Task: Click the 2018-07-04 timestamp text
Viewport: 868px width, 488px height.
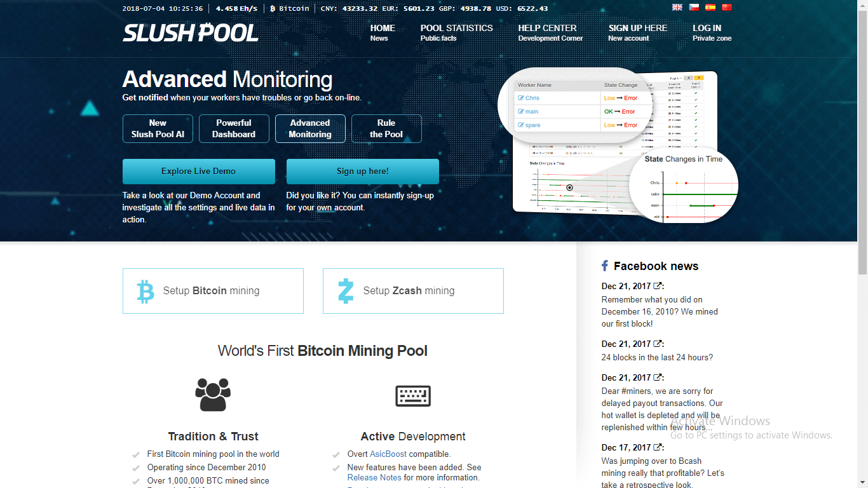Action: click(163, 9)
